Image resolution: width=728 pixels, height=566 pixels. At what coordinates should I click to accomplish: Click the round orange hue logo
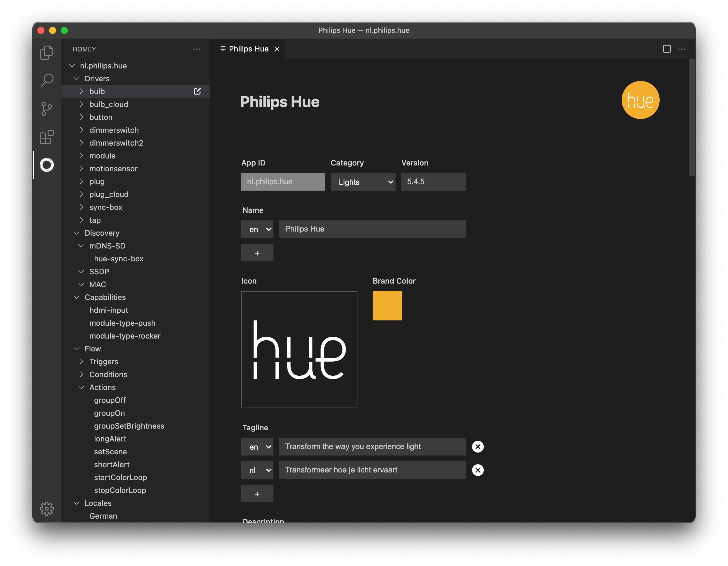point(640,100)
